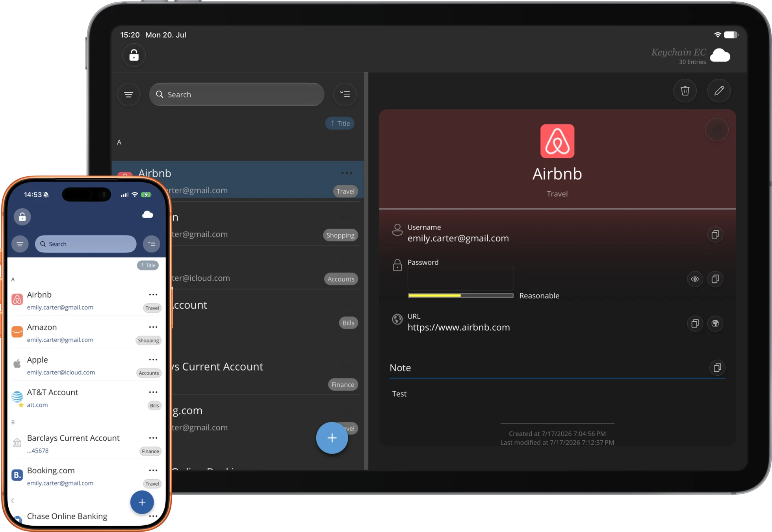772x532 pixels.
Task: Copy the Note contents on iPad
Action: [x=717, y=367]
